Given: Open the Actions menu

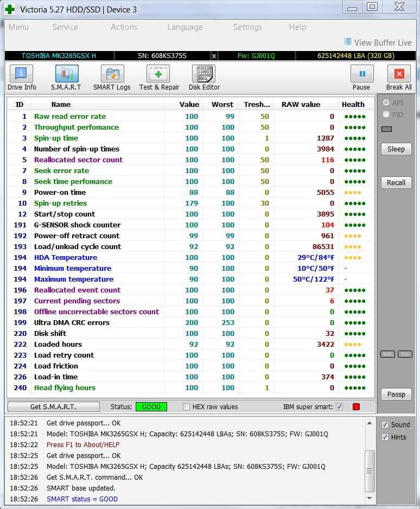Looking at the screenshot, I should [x=124, y=27].
